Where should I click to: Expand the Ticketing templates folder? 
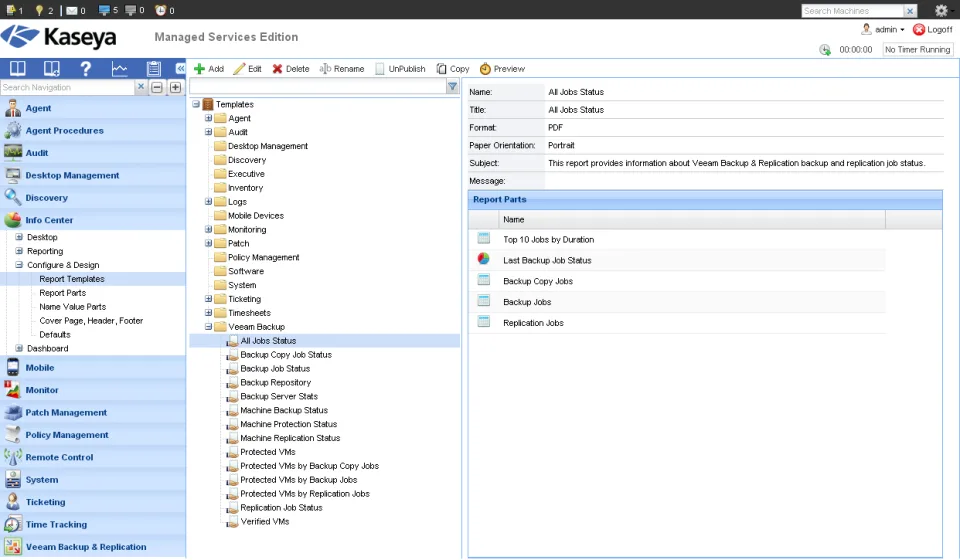tap(208, 298)
